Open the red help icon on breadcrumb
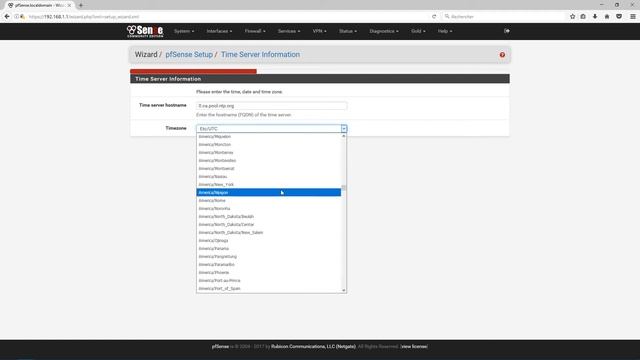 [x=502, y=55]
